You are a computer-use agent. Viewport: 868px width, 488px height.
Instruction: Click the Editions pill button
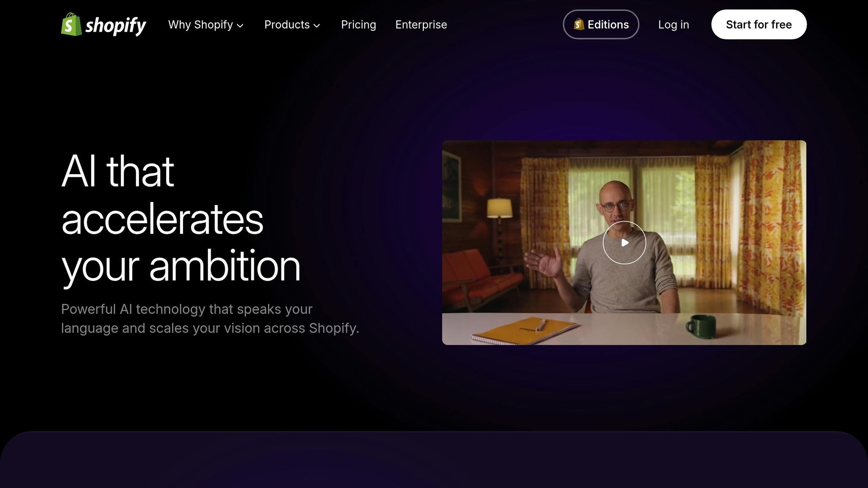[x=601, y=25]
